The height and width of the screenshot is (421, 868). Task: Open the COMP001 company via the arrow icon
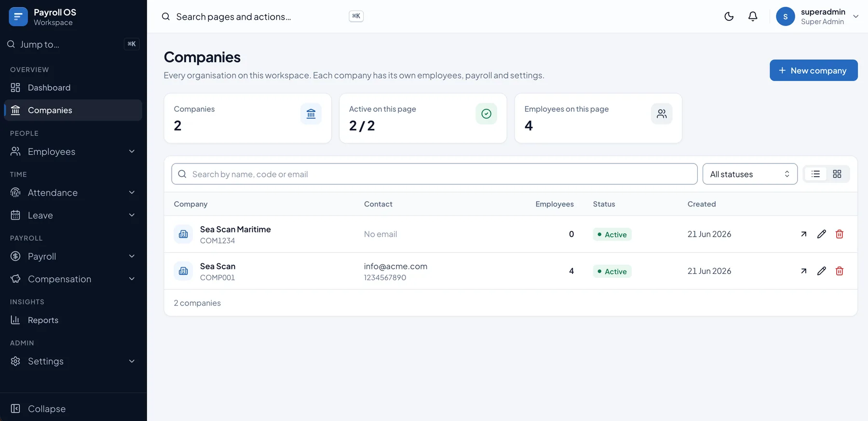803,271
